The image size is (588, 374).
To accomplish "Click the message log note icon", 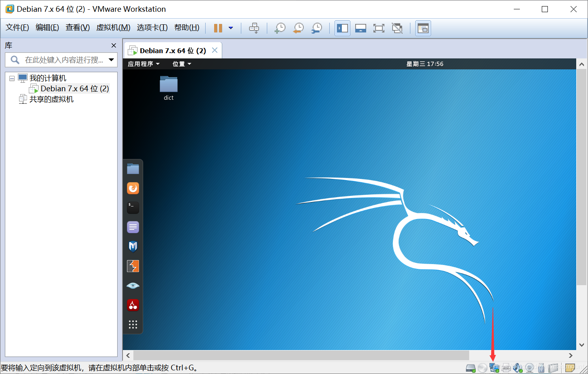I will tap(570, 368).
